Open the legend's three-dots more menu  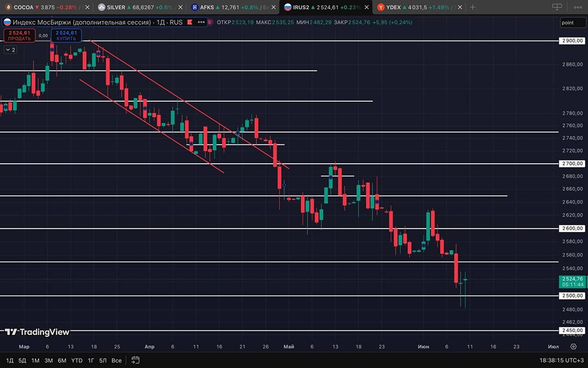pos(201,22)
